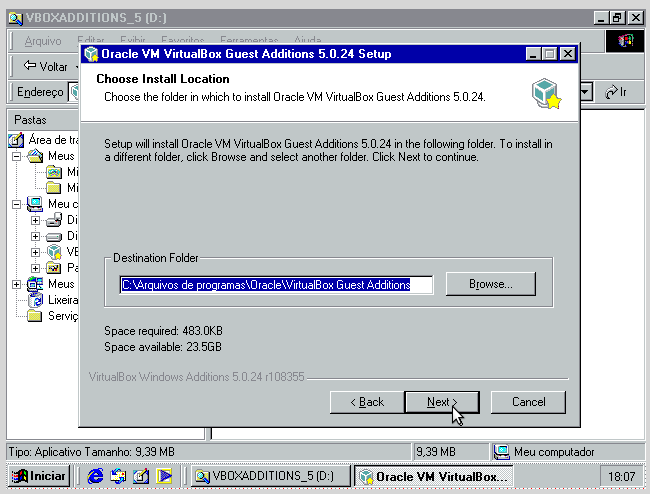Click VirtualBox Windows Additions 5.0.24 r108355 label
The height and width of the screenshot is (494, 650).
pos(196,377)
